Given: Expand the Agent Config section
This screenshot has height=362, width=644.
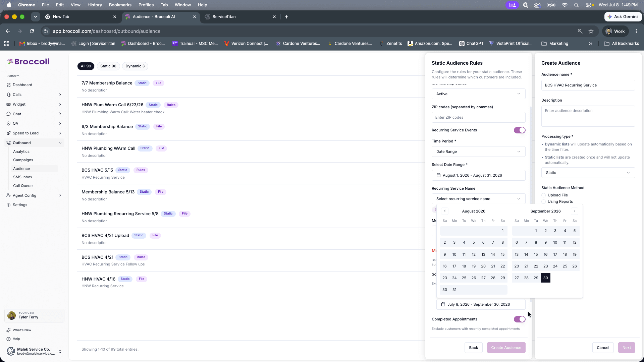Looking at the screenshot, I should point(60,195).
